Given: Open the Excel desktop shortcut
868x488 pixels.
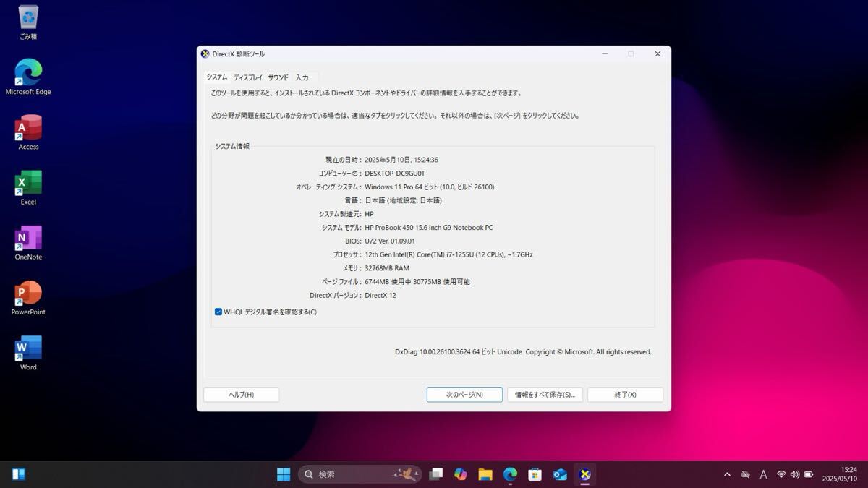Looking at the screenshot, I should (28, 187).
